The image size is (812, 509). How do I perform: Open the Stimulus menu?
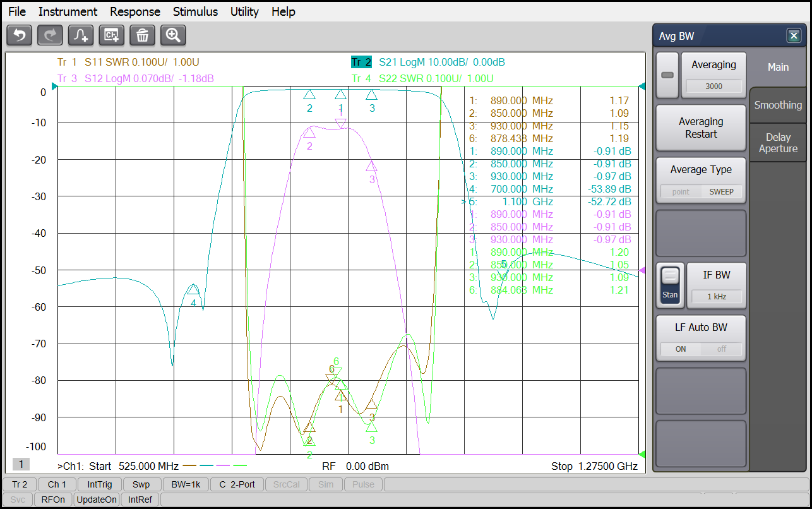click(x=195, y=11)
